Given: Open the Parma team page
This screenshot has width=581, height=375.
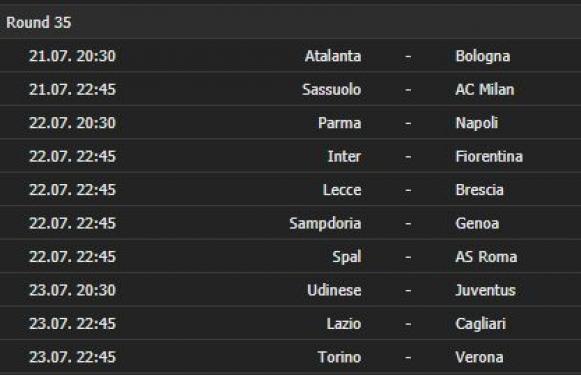Looking at the screenshot, I should [x=339, y=123].
